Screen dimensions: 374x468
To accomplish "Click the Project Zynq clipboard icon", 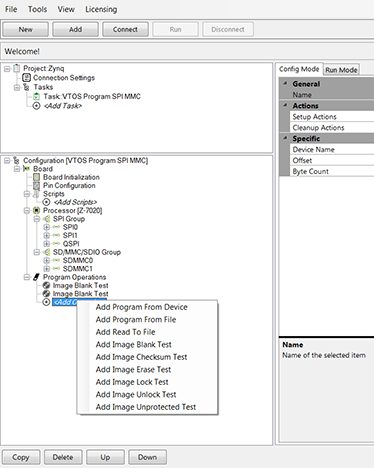I will 17,69.
